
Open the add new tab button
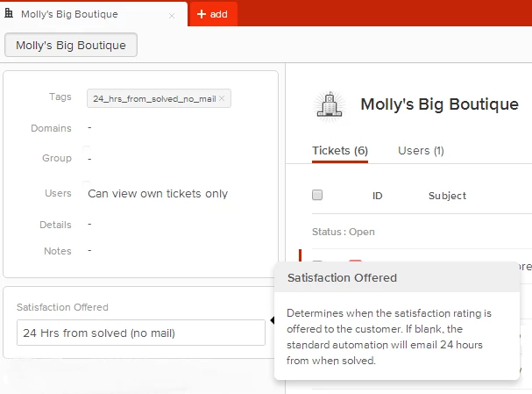(212, 14)
